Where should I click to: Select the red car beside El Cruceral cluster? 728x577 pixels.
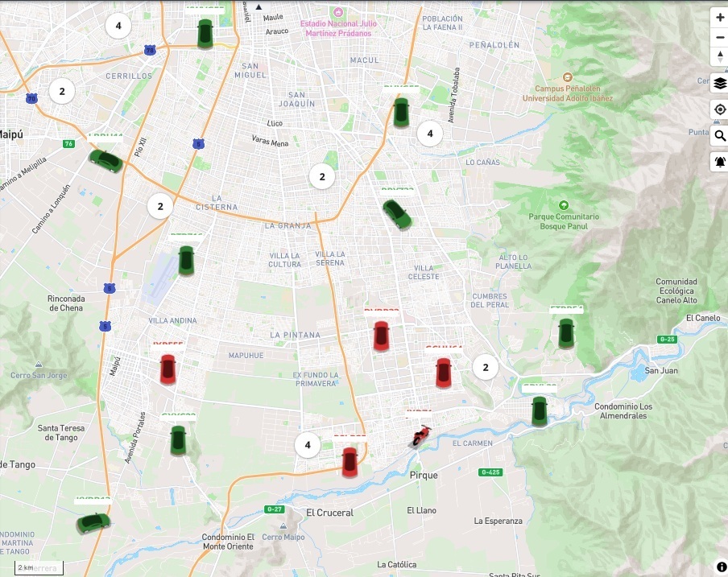coord(350,462)
